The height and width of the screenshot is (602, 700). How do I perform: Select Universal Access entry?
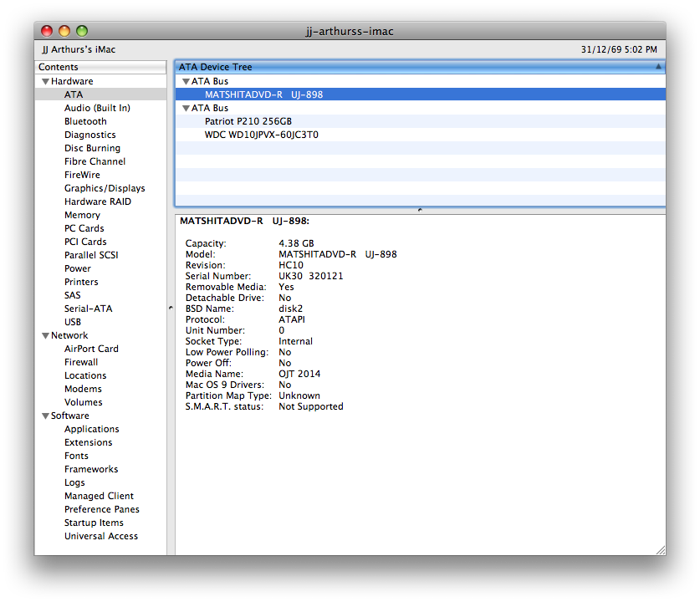pos(100,537)
